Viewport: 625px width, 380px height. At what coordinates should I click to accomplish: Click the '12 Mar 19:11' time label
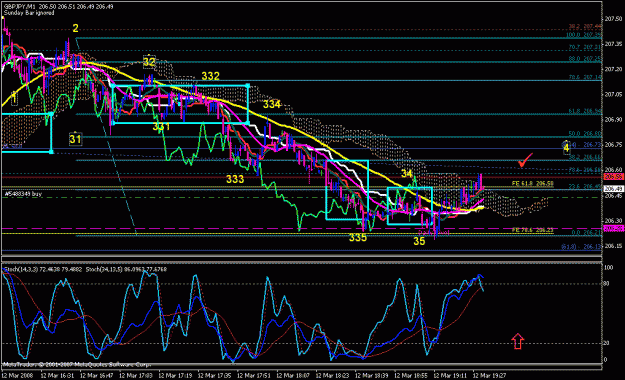(x=450, y=376)
